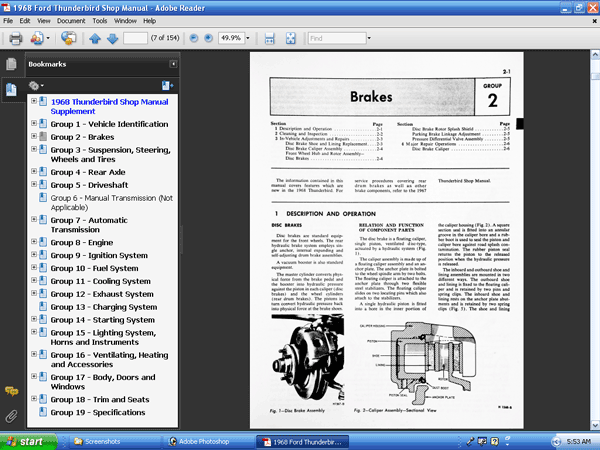Expand Group 4 - Rear Axle bookmark

coord(34,171)
